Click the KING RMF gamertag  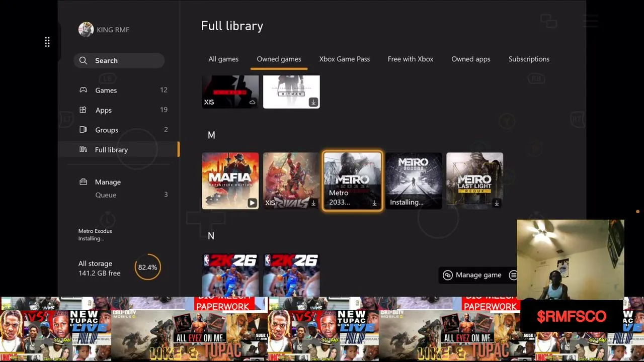(113, 30)
